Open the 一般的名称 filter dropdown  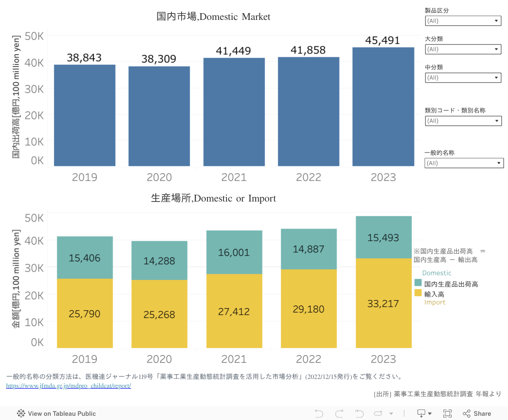(464, 163)
